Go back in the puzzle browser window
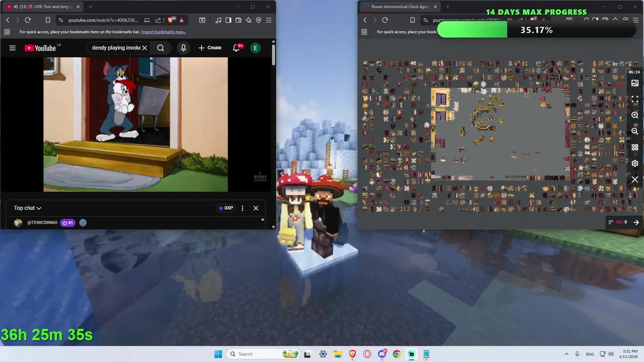 (365, 20)
